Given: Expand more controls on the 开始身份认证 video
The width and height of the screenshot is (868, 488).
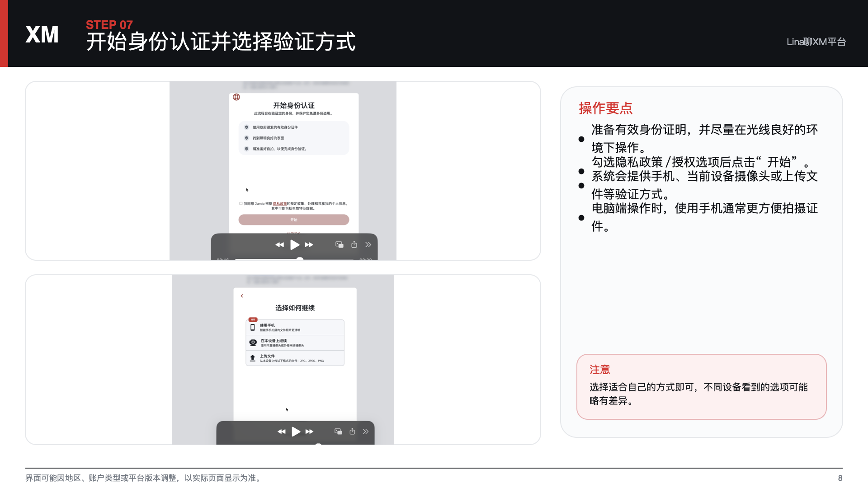Looking at the screenshot, I should (368, 245).
